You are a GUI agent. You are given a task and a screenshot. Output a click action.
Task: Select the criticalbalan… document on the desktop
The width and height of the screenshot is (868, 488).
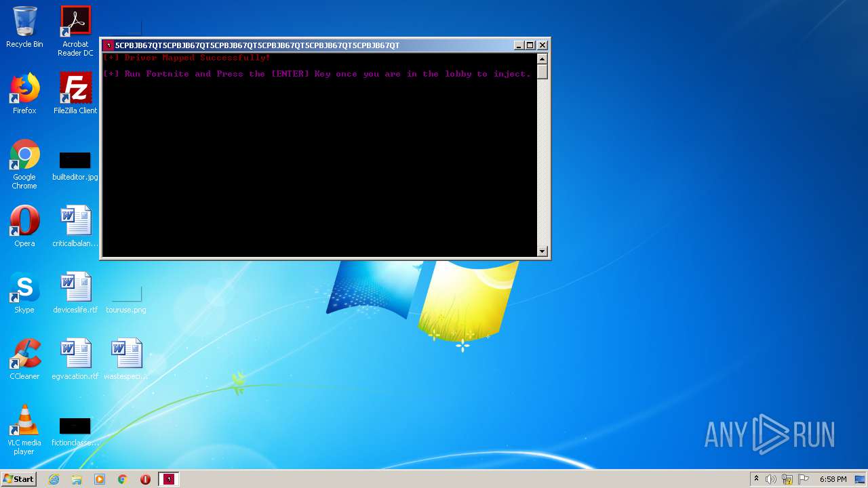point(75,226)
